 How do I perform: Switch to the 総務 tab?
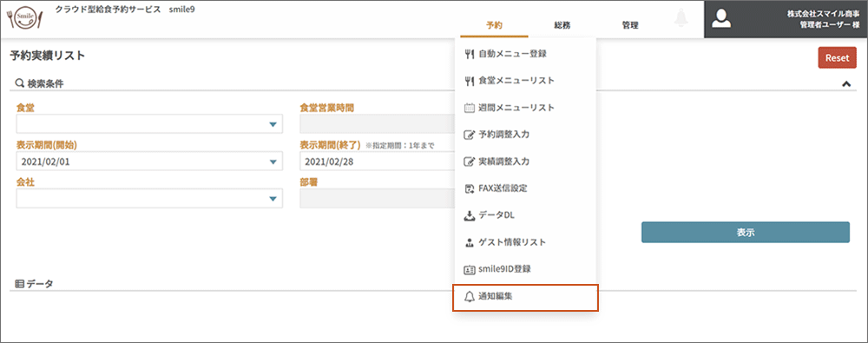[562, 25]
